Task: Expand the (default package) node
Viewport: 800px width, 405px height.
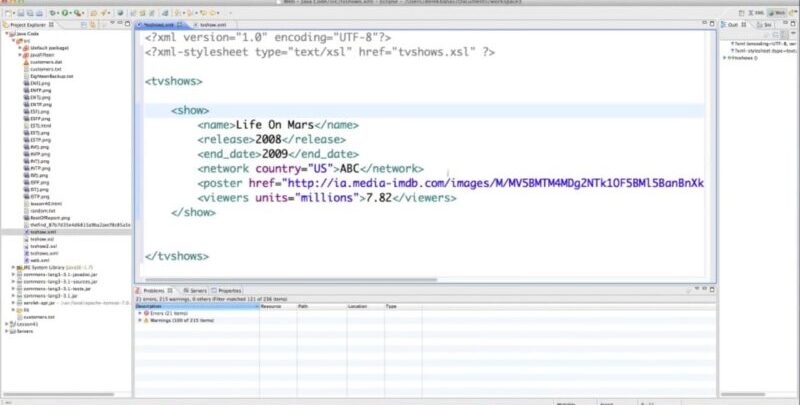Action: click(20, 48)
